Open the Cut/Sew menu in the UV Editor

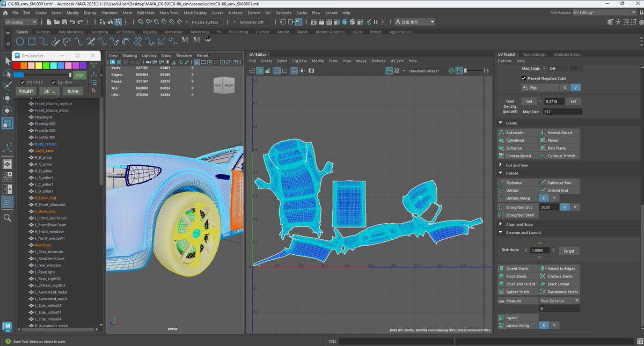[299, 61]
